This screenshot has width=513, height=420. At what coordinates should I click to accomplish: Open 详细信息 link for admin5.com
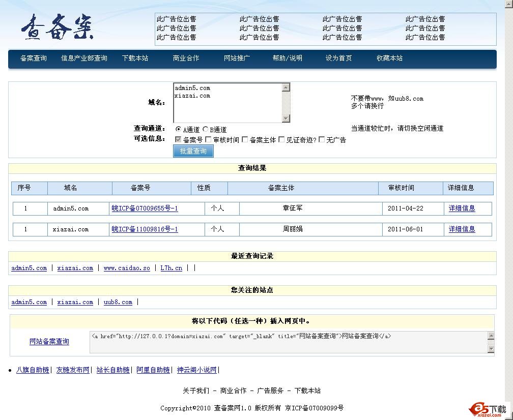coord(462,208)
